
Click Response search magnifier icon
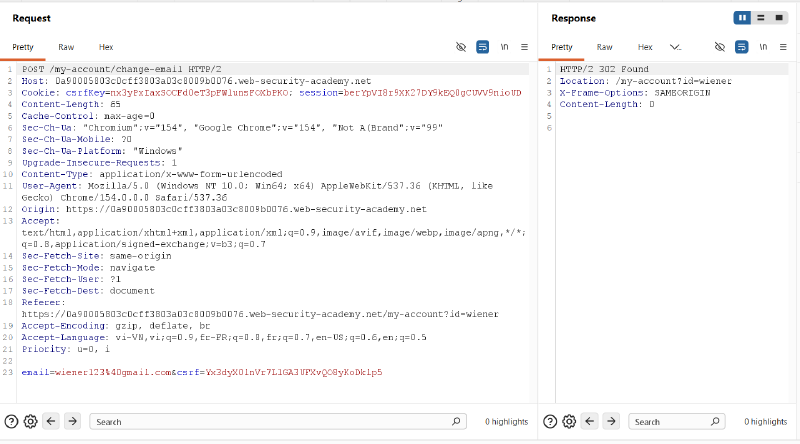point(715,422)
